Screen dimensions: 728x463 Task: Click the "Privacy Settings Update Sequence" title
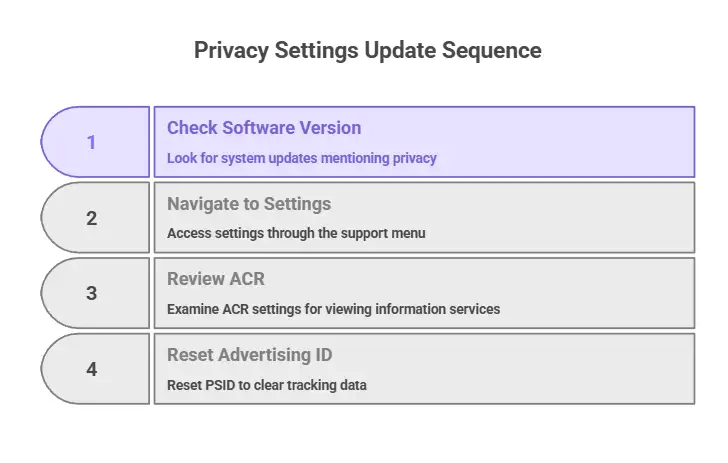click(x=368, y=50)
